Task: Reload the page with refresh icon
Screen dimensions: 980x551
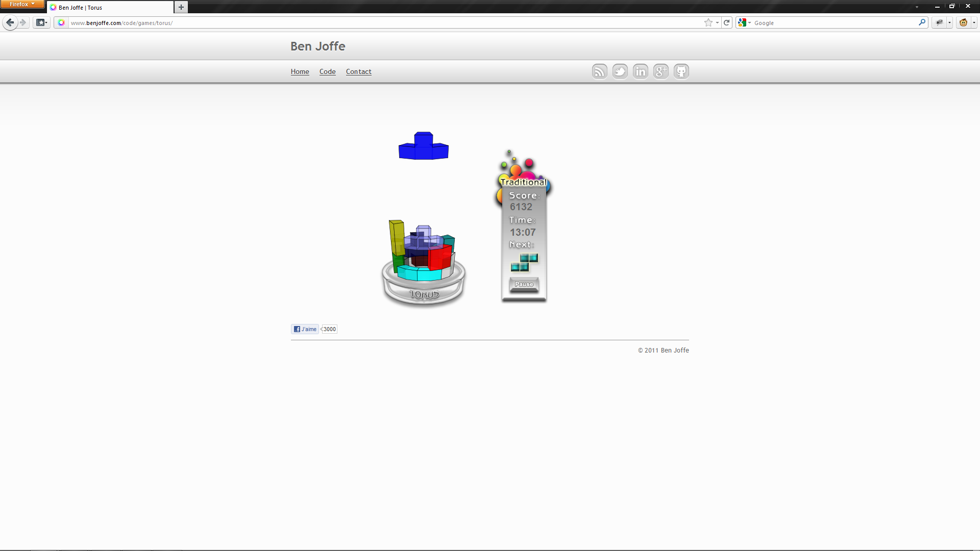Action: click(x=727, y=22)
